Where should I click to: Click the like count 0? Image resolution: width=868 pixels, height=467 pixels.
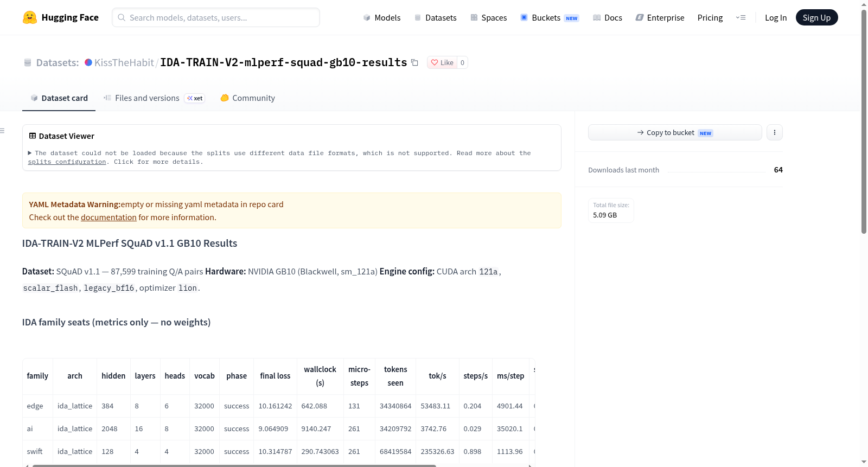point(462,62)
